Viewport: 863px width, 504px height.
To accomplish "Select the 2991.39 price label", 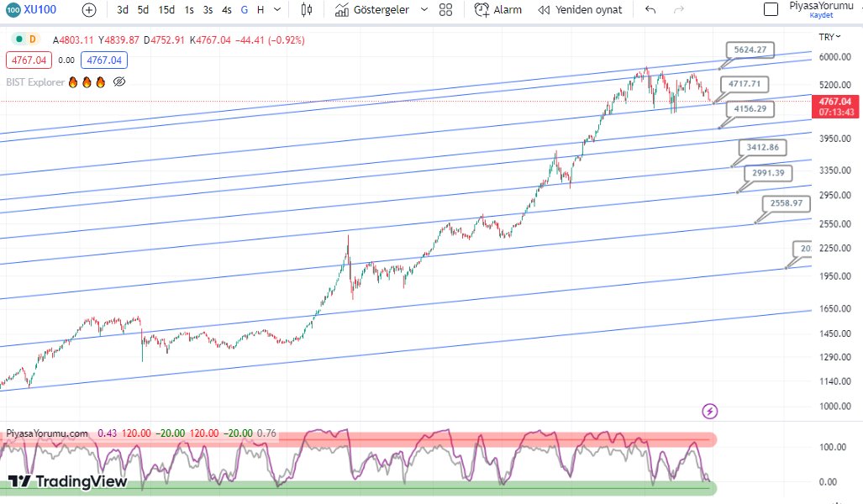I will click(x=768, y=173).
